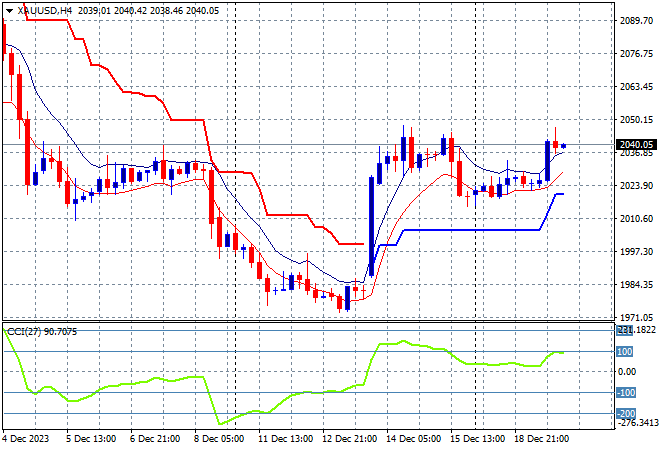Click the triangle arrow beside XAUUSD,H4
This screenshot has width=660, height=450.
[x=9, y=8]
